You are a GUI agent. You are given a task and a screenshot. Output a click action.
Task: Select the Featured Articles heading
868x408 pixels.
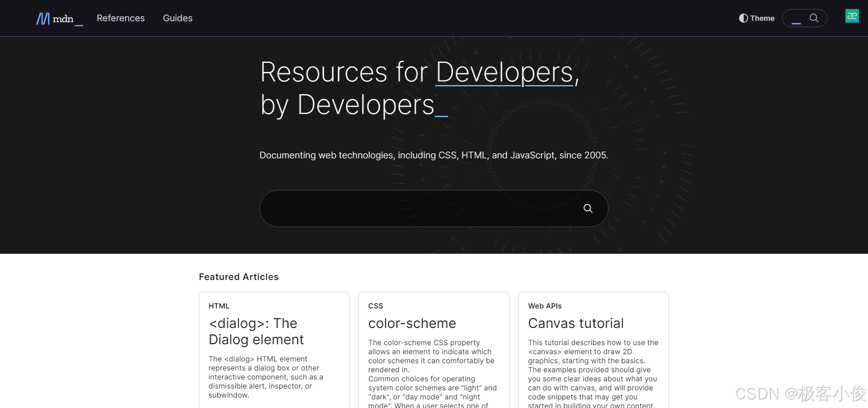(x=239, y=277)
